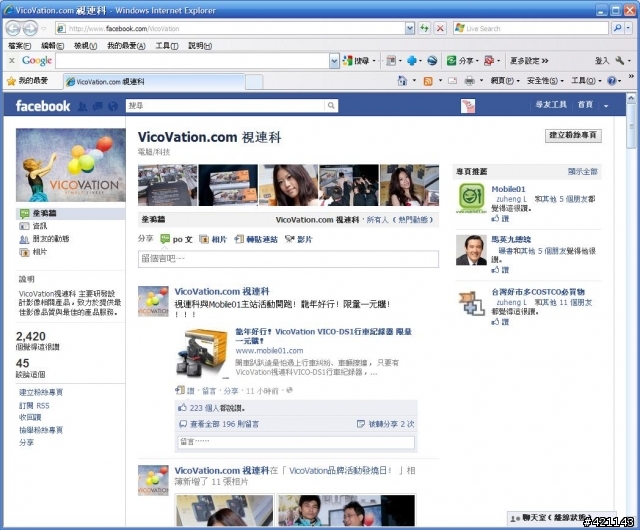Click the like thumb under 馬英九總統
Screen dimensions: 640x530
coord(495,269)
